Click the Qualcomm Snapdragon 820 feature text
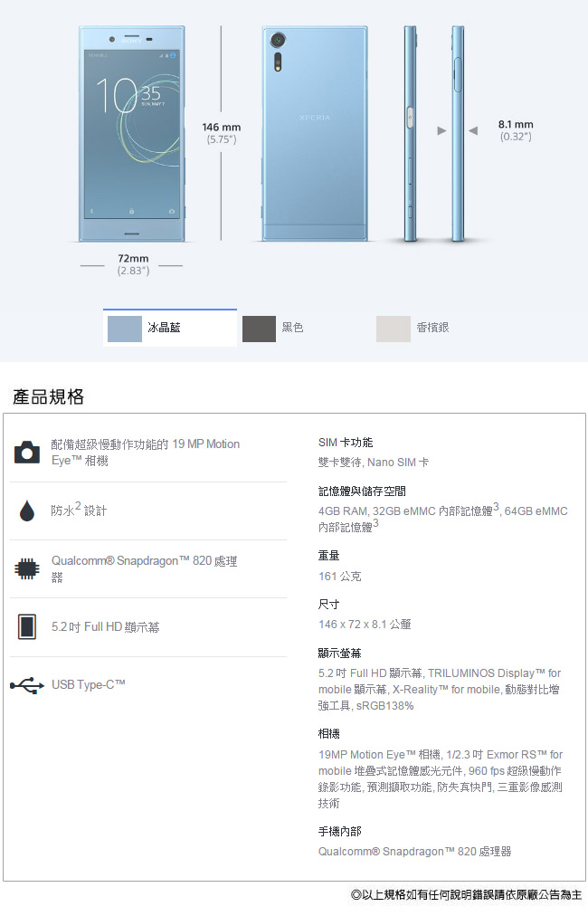The image size is (588, 916). [144, 568]
